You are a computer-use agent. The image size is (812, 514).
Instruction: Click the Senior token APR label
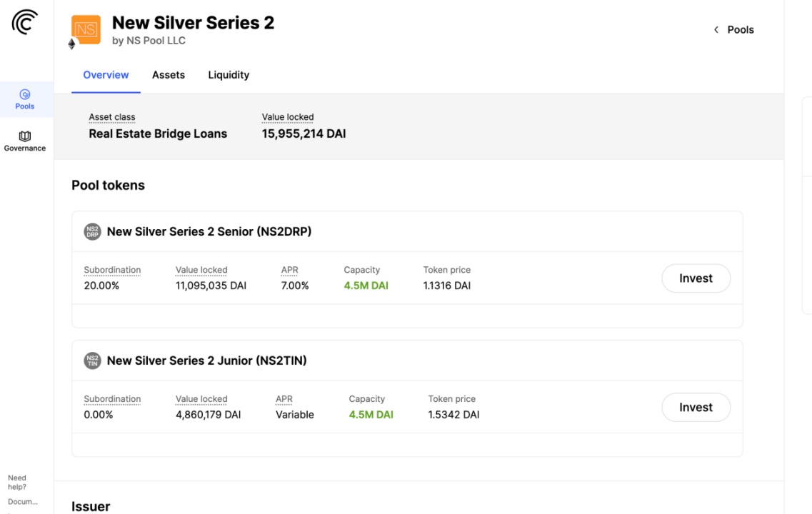pos(289,270)
